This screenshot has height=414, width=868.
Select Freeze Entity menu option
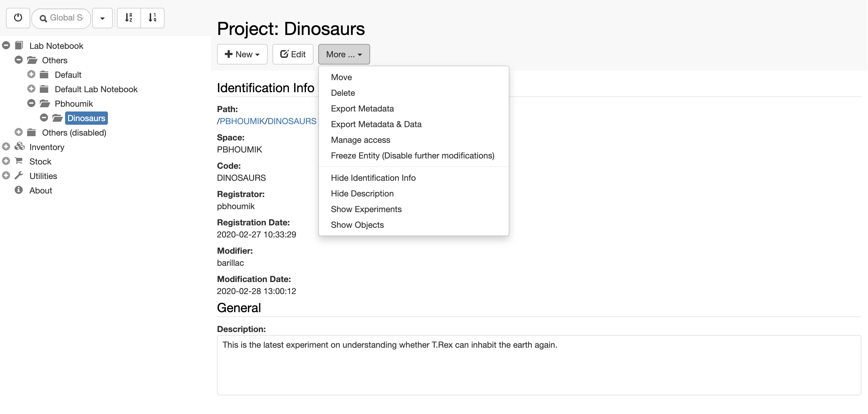412,156
